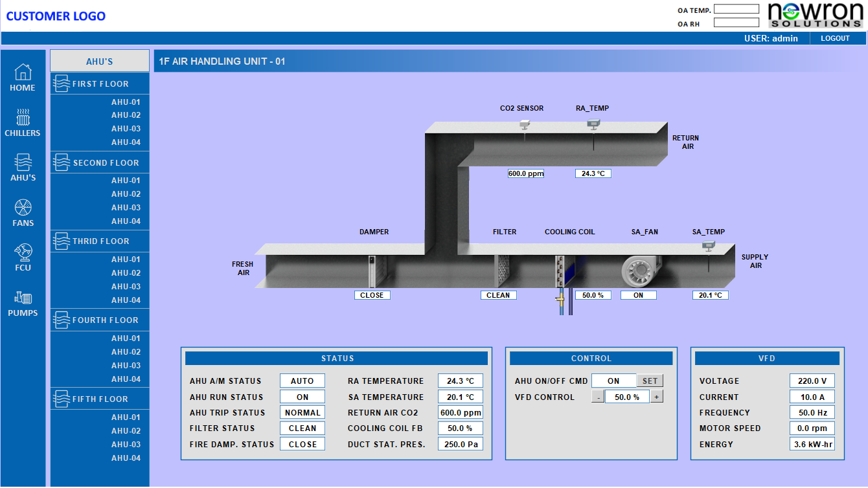This screenshot has height=488, width=868.
Task: Collapse the SECOND FLOOR group
Action: tap(99, 162)
